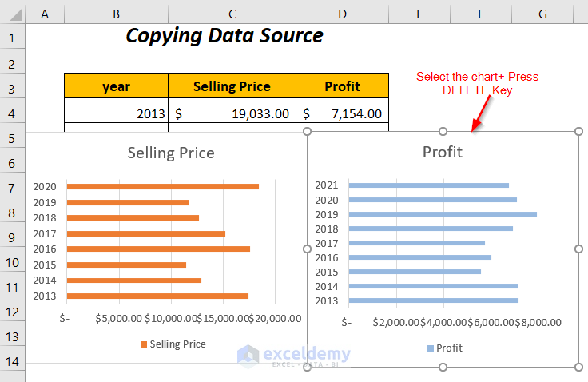Click the Profit chart left-middle resize handle
The height and width of the screenshot is (382, 588).
[x=308, y=249]
